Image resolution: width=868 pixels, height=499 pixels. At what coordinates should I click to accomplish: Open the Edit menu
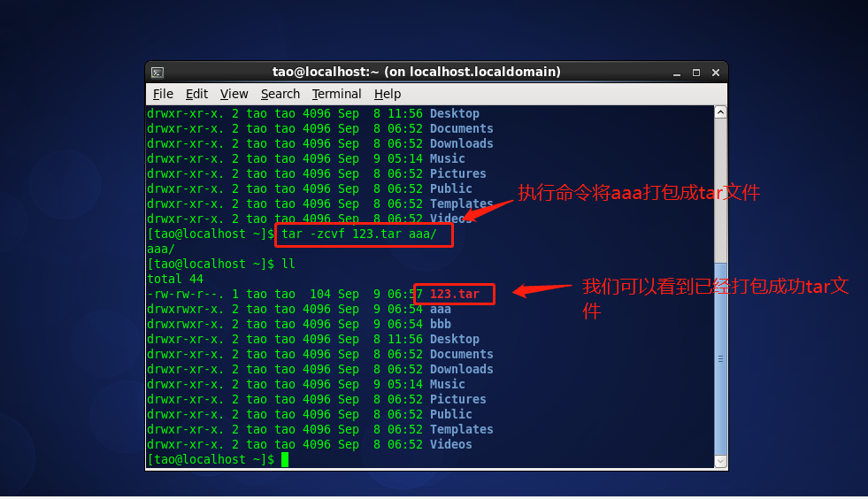[196, 94]
